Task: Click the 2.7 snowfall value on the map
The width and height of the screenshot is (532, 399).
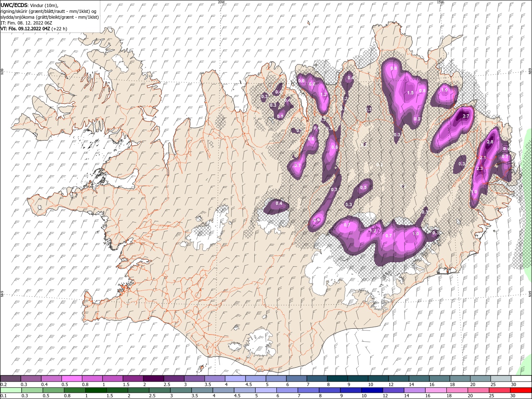Action: [466, 116]
